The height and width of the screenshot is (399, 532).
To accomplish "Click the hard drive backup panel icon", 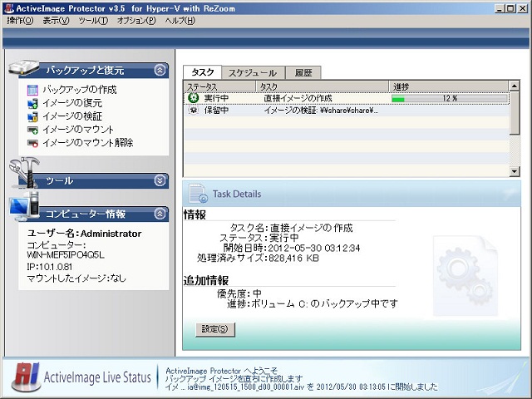I will click(24, 67).
